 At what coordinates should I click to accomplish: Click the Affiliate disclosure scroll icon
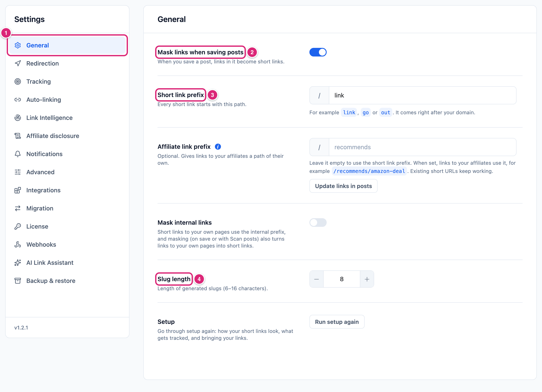coord(18,136)
